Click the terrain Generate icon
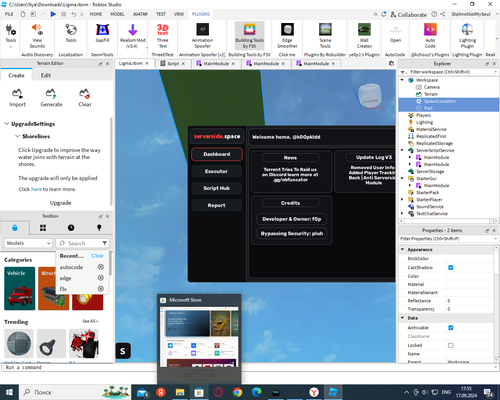 tap(51, 98)
